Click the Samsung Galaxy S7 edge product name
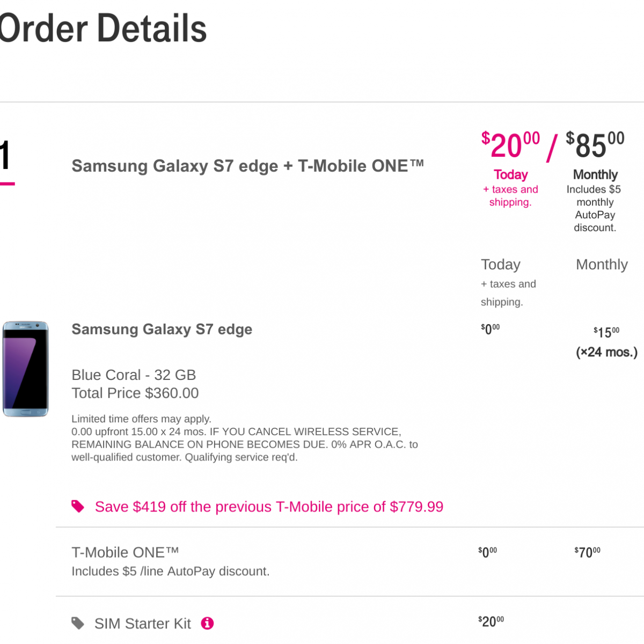The height and width of the screenshot is (644, 644). (162, 329)
